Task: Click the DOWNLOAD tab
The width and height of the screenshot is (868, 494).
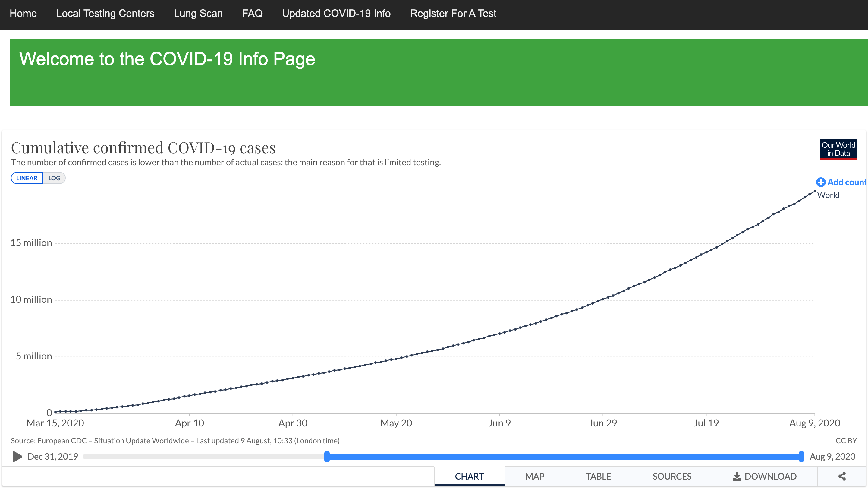Action: coord(765,477)
